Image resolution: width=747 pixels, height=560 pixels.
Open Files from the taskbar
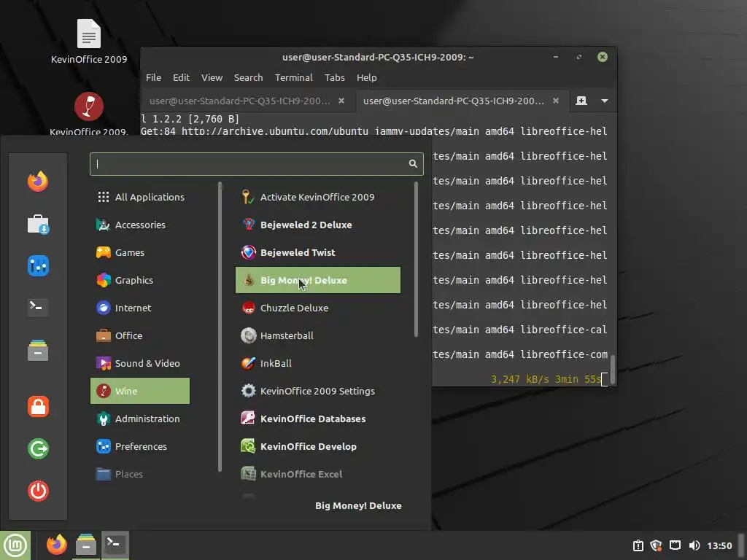[86, 545]
